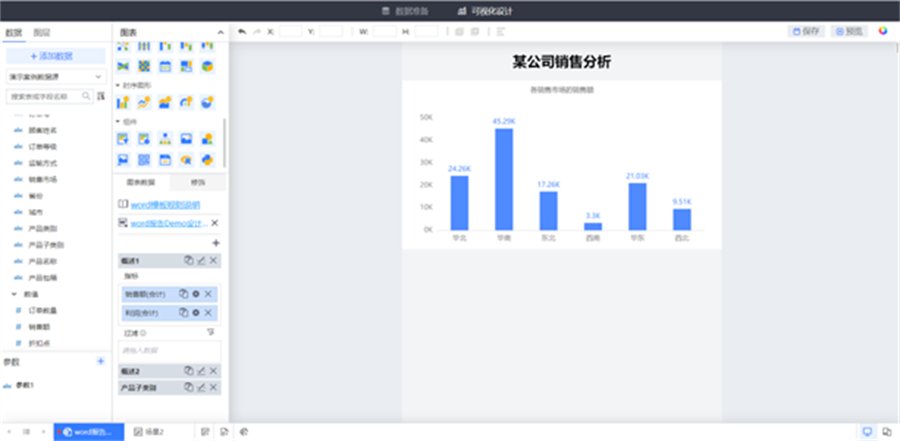Pick the bar chart with orange dot icon
Image resolution: width=900 pixels, height=441 pixels.
pyautogui.click(x=123, y=103)
